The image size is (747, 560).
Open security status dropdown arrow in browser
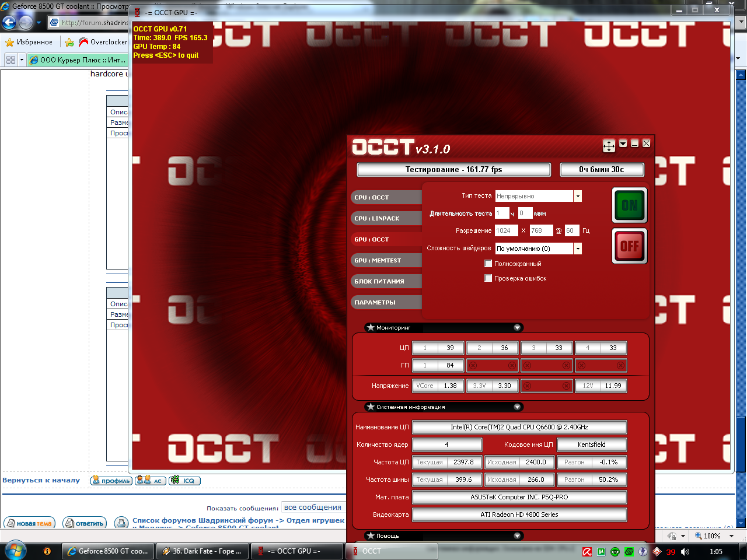point(683,536)
